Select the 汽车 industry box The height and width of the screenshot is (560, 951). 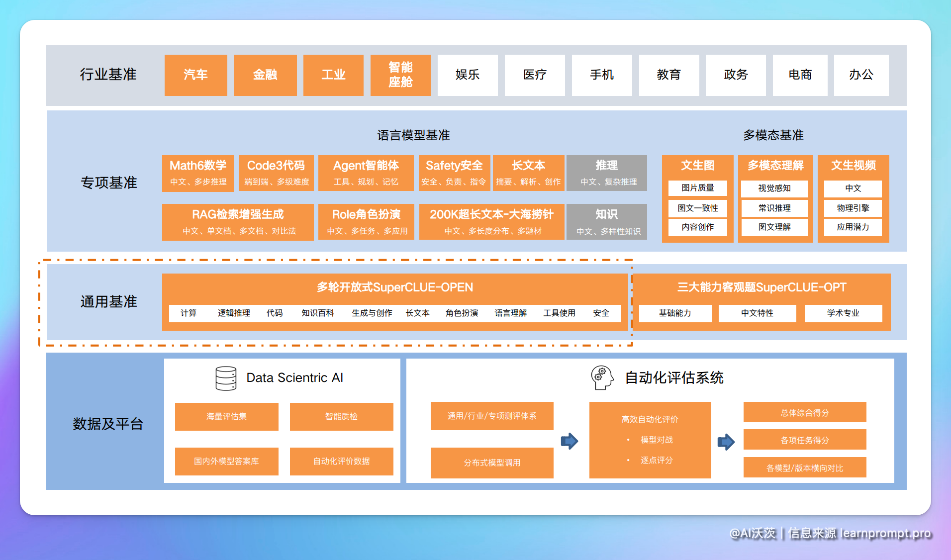click(x=196, y=75)
